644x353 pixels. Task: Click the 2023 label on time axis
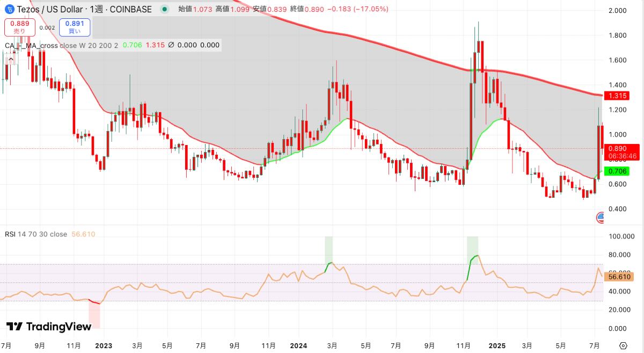(x=103, y=345)
